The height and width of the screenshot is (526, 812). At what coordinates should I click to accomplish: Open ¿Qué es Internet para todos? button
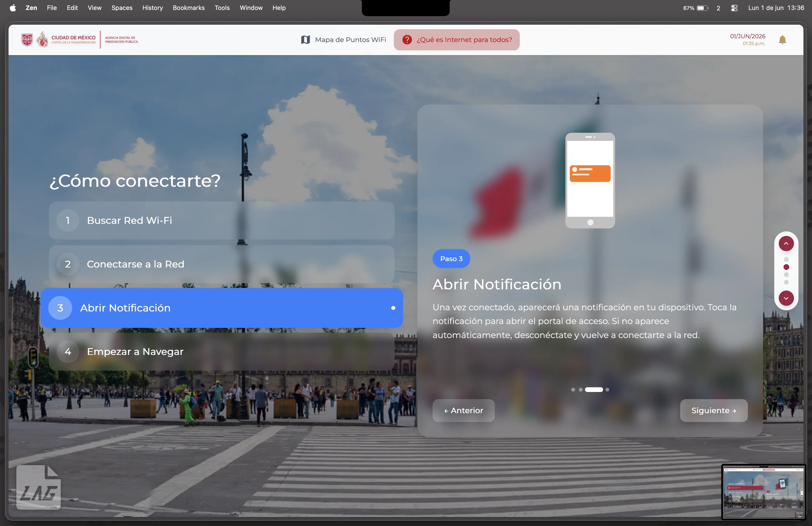456,40
